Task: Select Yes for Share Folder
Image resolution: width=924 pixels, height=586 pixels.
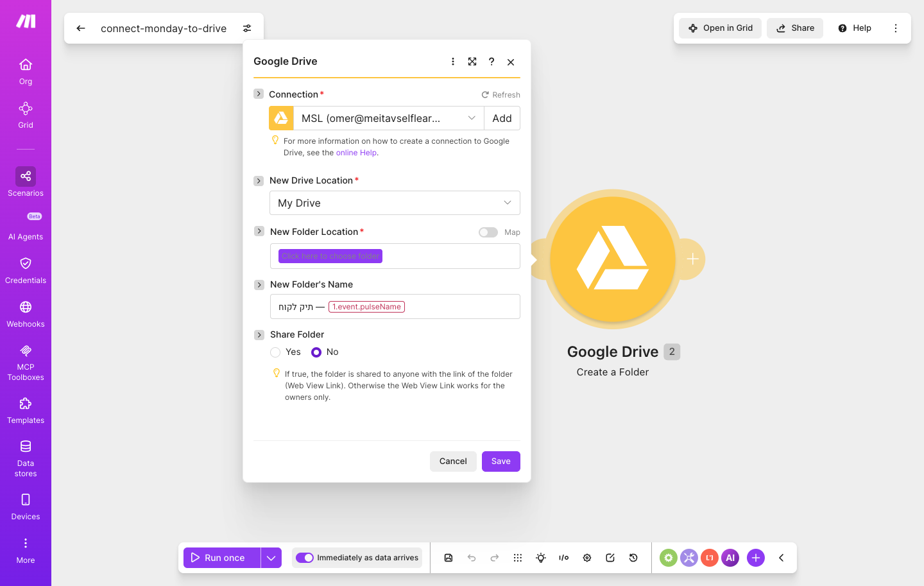Action: 275,352
